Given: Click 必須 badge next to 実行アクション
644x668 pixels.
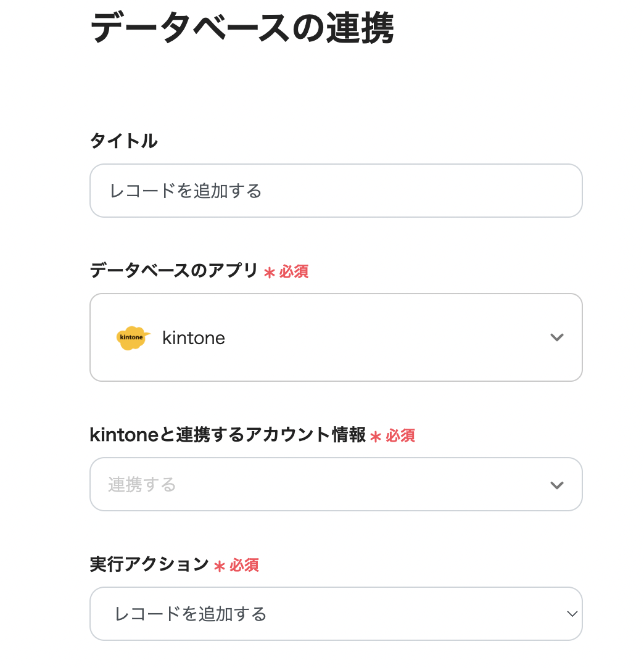Looking at the screenshot, I should pos(244,566).
